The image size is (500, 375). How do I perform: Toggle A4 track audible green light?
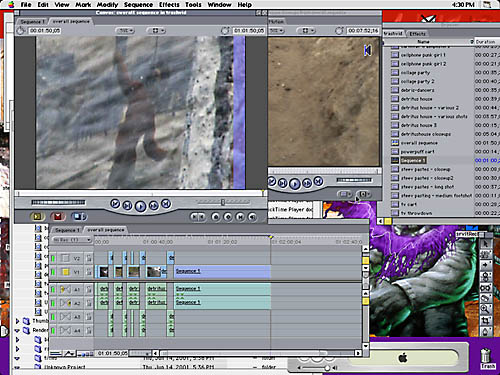pyautogui.click(x=53, y=331)
